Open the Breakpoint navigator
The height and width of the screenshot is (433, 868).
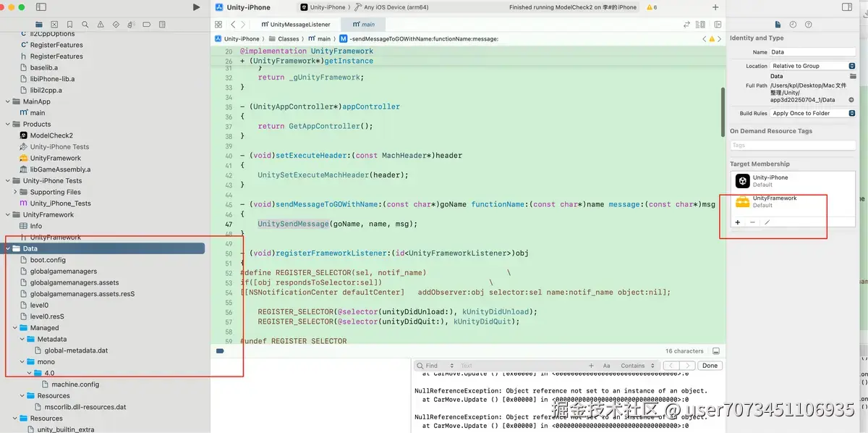148,25
